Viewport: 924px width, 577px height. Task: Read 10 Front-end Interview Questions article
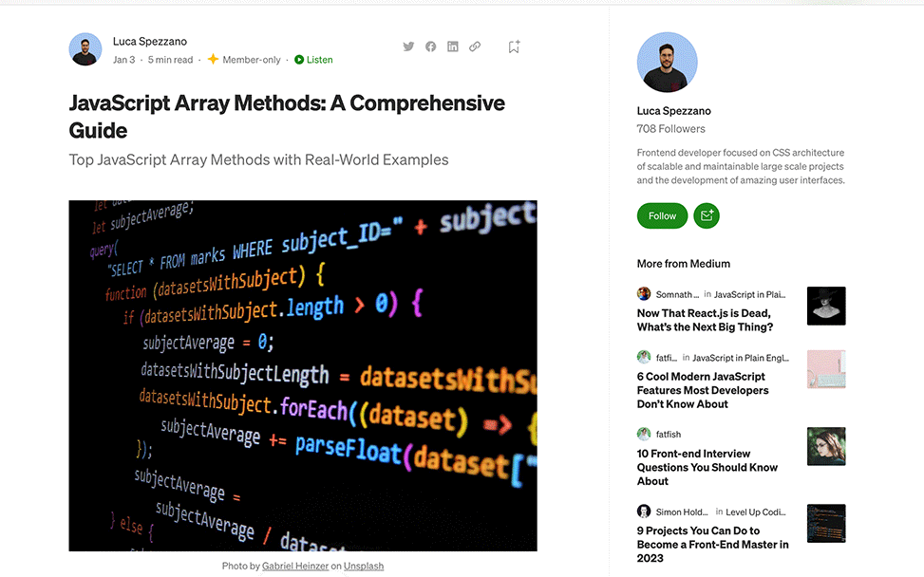coord(707,468)
